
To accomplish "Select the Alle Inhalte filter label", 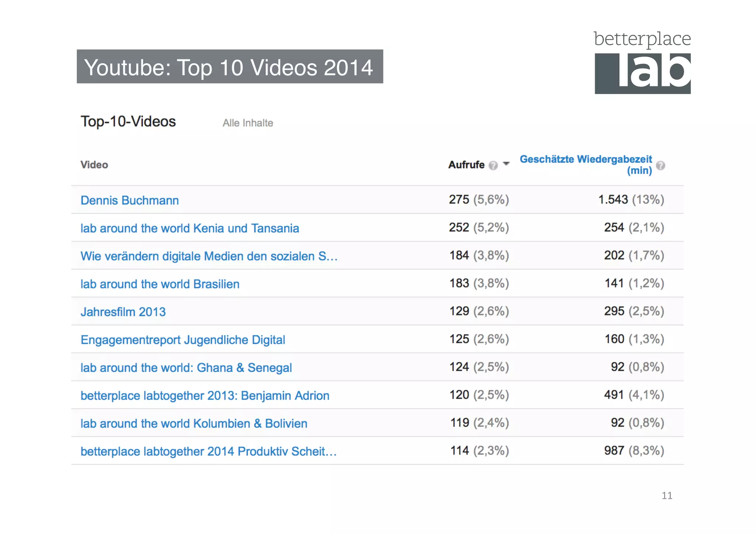I will point(248,123).
